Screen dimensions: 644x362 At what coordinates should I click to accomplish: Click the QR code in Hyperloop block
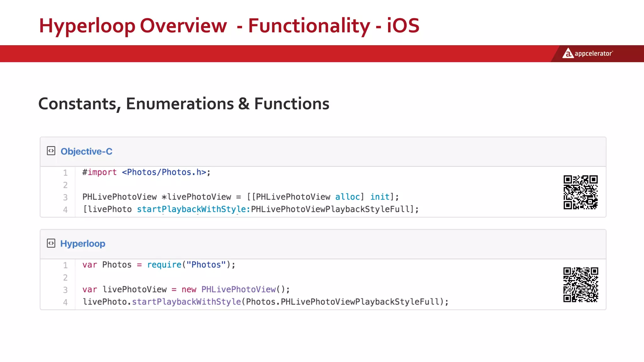(x=580, y=285)
